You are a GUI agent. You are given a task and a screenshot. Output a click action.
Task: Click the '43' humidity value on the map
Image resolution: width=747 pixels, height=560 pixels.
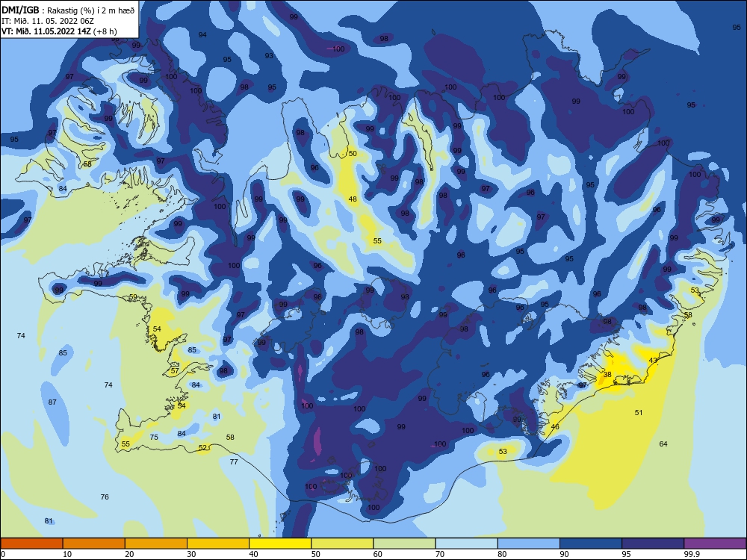tap(653, 360)
